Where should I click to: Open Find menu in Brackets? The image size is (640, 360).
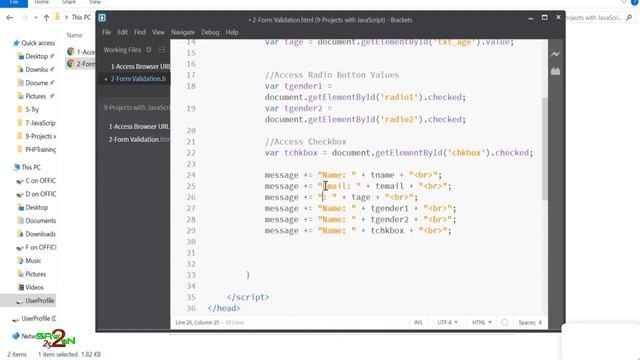pyautogui.click(x=140, y=32)
